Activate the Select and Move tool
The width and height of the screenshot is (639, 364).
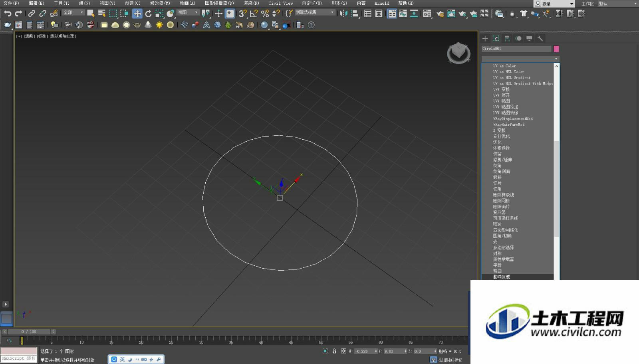(137, 14)
